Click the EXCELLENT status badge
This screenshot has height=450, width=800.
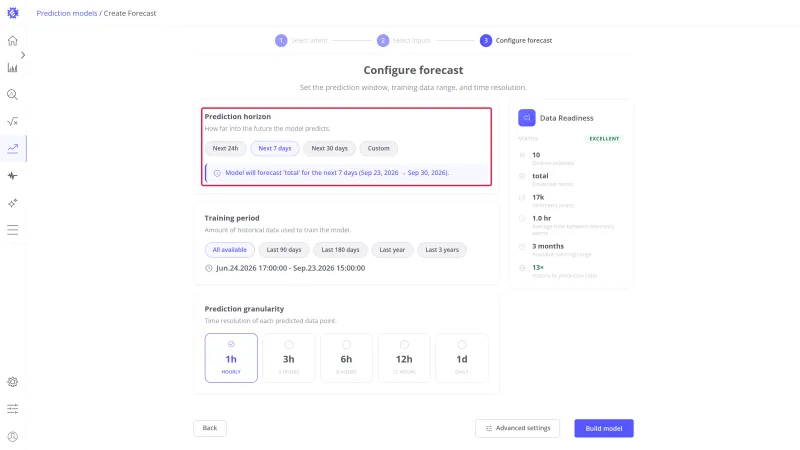coord(604,139)
